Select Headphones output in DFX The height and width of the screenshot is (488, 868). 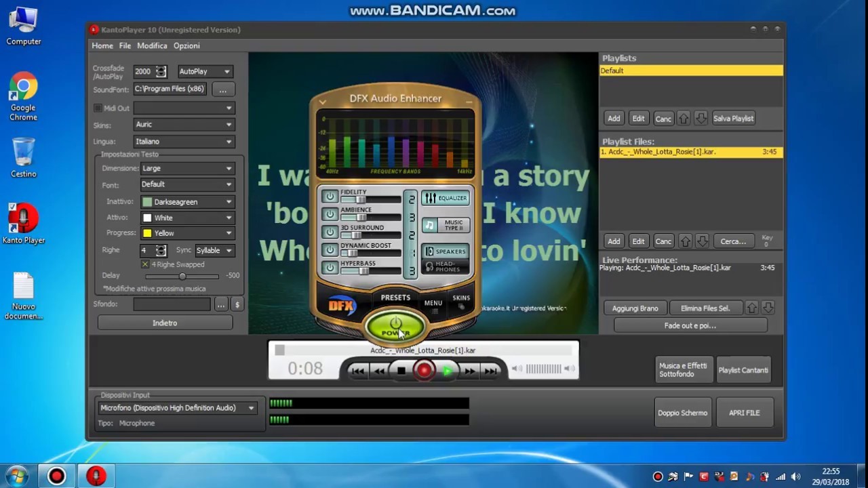[445, 266]
